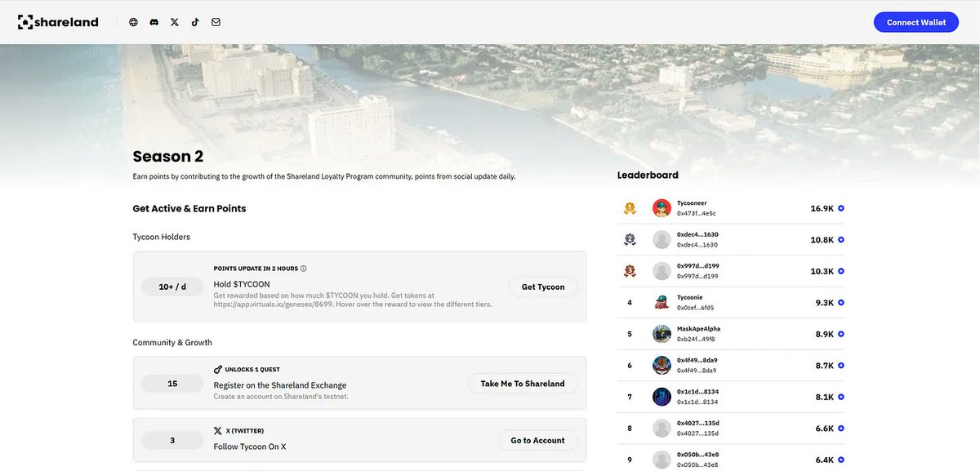This screenshot has height=471, width=980.
Task: Click the bronze third-place medal icon
Action: pyautogui.click(x=630, y=271)
